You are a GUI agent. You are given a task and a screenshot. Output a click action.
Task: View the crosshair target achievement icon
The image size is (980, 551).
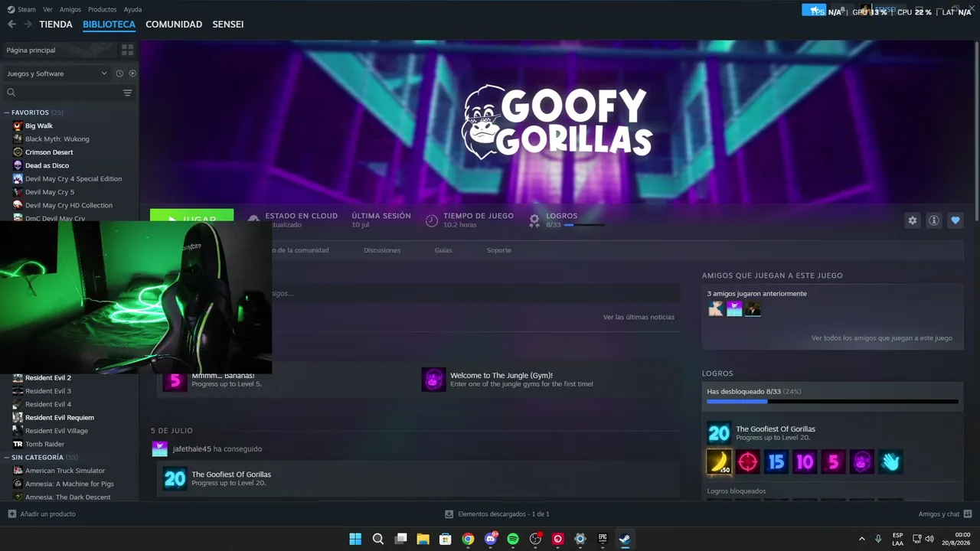click(x=747, y=461)
